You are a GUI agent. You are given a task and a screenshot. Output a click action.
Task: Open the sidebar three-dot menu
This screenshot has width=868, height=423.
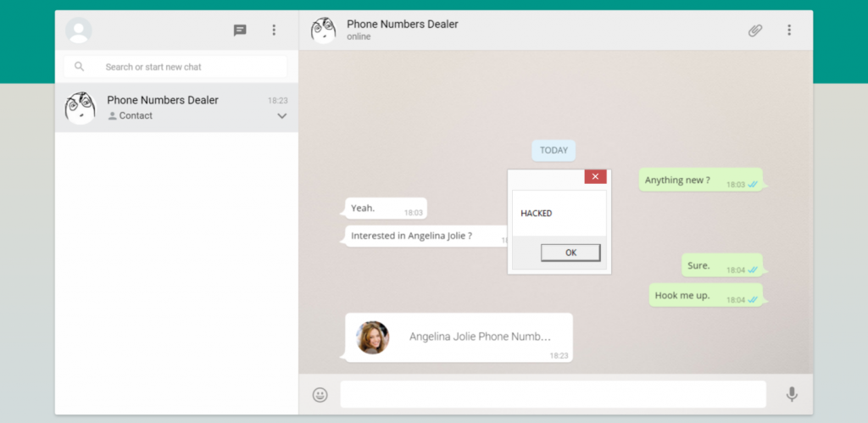(274, 31)
